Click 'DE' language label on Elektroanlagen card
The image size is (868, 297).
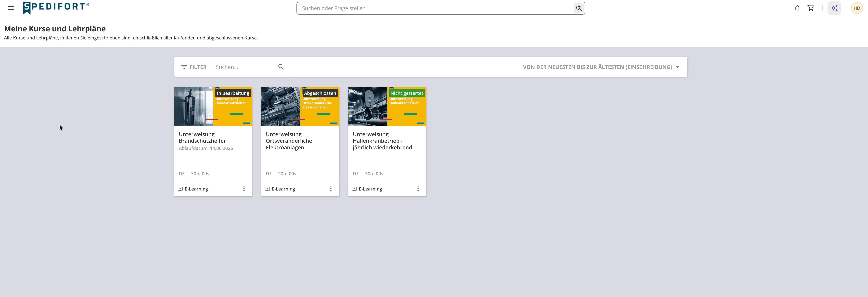tap(269, 174)
